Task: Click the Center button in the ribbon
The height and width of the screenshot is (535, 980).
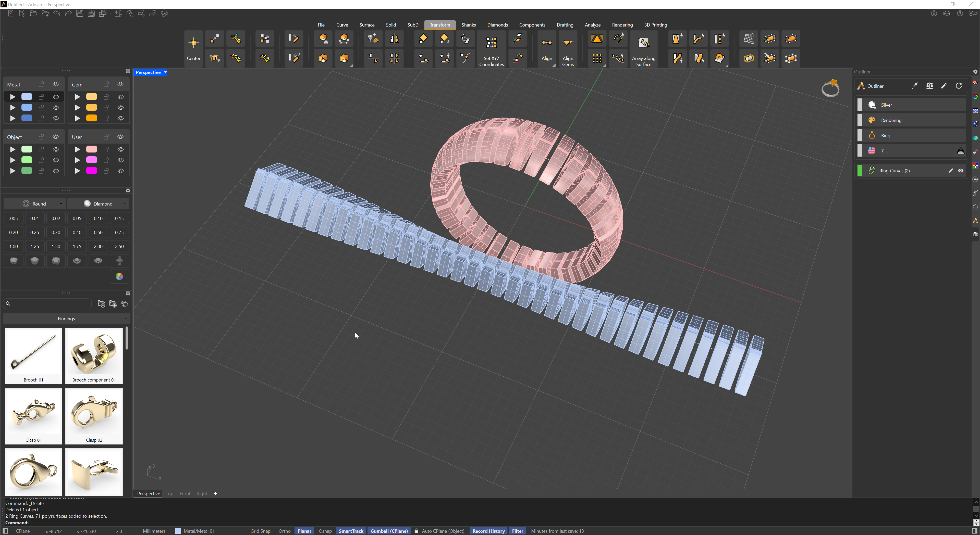Action: point(193,49)
